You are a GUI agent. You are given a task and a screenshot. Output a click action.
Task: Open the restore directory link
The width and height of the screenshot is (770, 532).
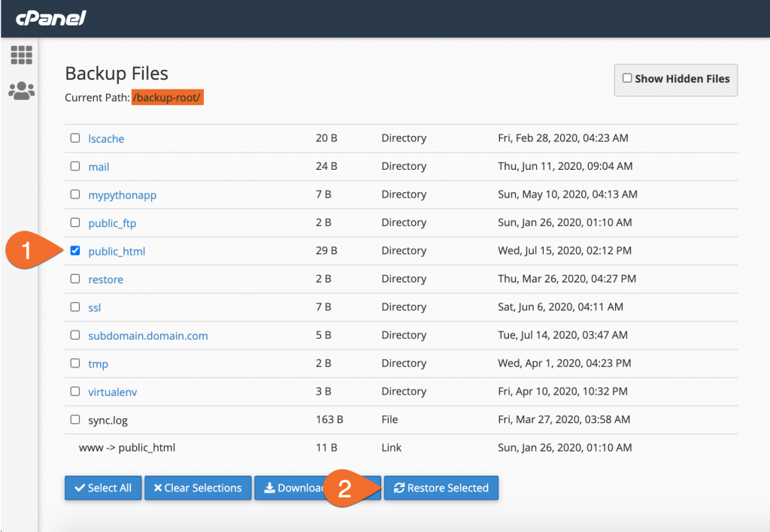tap(105, 280)
